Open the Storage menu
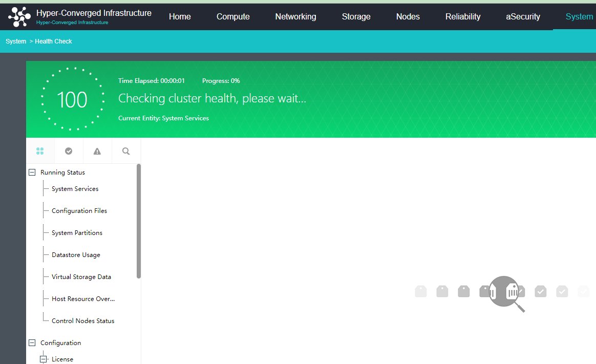 point(356,17)
